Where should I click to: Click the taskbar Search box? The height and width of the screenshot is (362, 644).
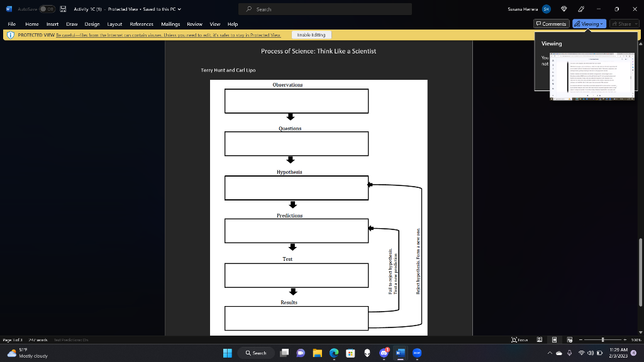[257, 353]
